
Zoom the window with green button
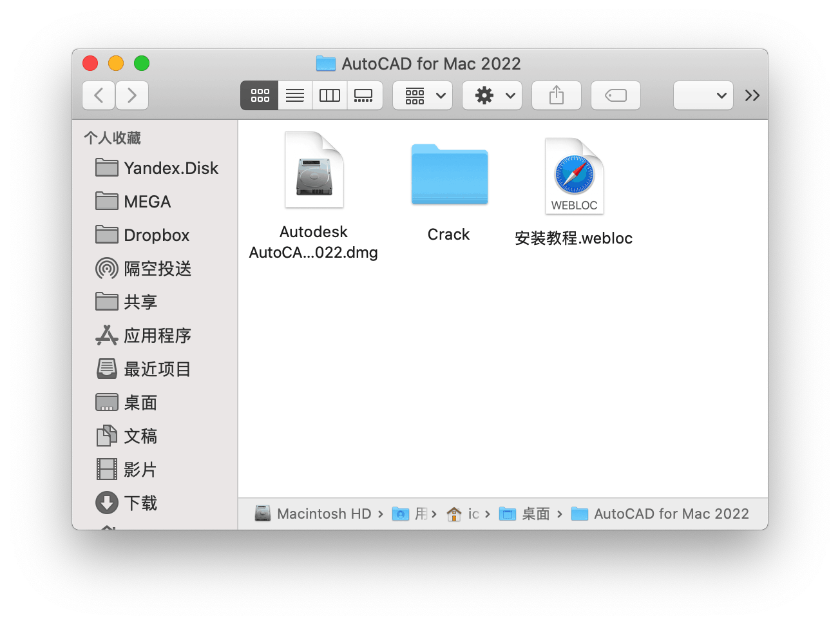(142, 63)
